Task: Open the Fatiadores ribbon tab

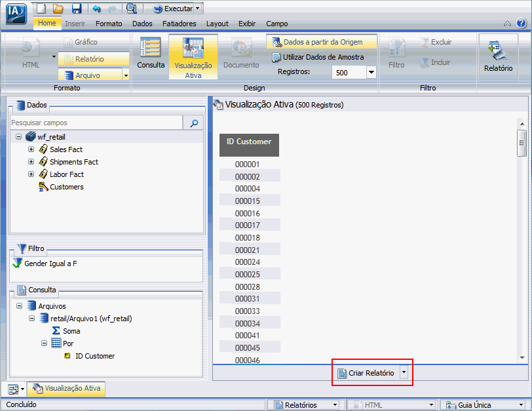Action: pos(179,24)
